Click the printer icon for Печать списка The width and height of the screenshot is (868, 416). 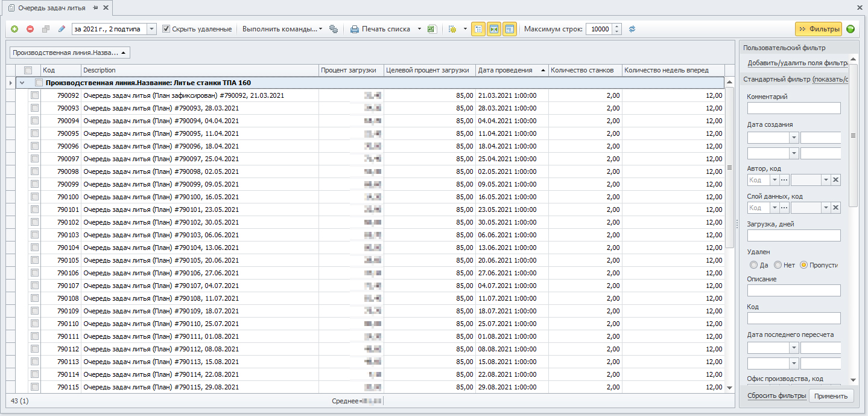click(355, 29)
